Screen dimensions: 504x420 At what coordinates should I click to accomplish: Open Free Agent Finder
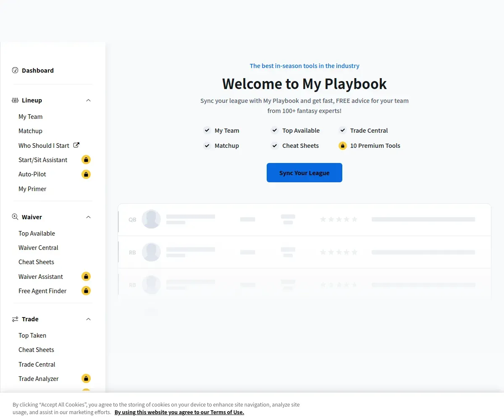pyautogui.click(x=42, y=291)
